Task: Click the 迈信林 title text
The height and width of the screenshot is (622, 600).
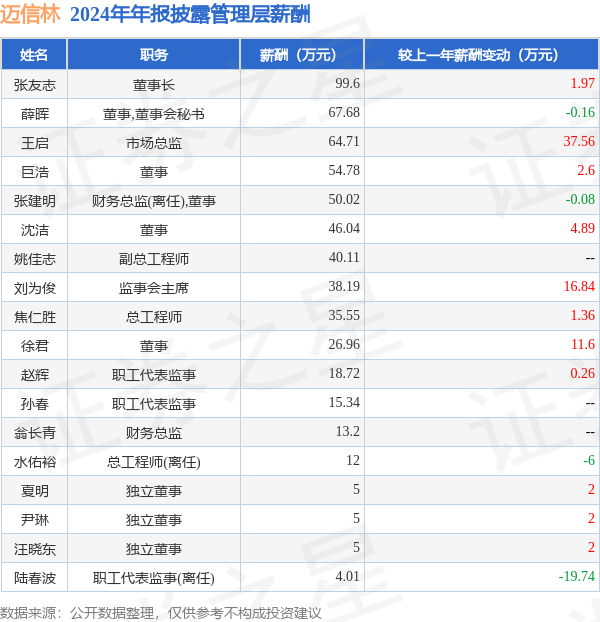Action: pos(30,14)
